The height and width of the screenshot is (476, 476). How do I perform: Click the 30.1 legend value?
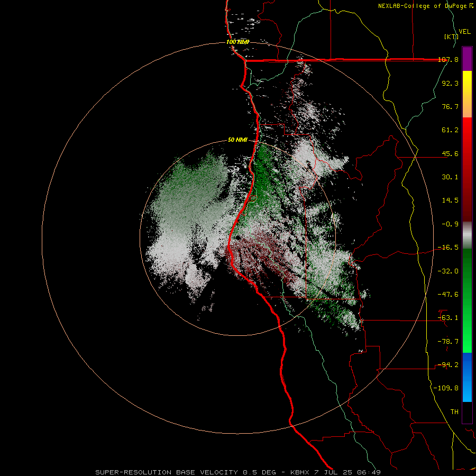450,177
